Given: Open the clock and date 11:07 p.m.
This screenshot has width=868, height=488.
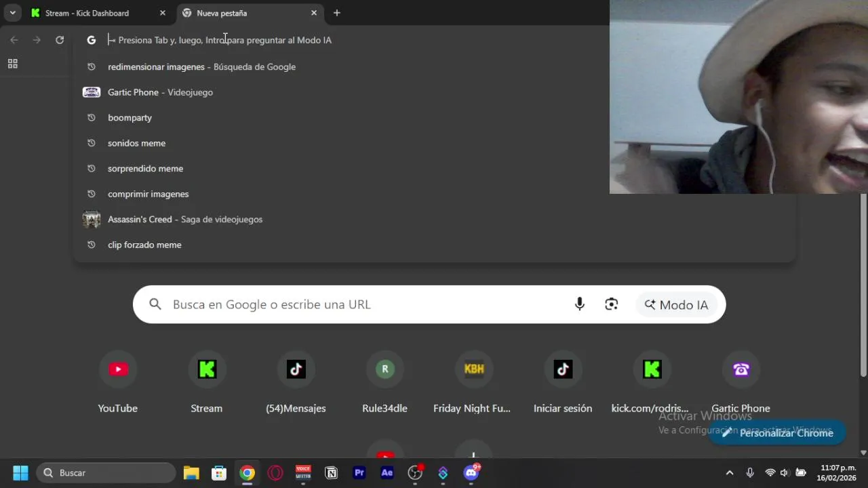Looking at the screenshot, I should click(837, 472).
